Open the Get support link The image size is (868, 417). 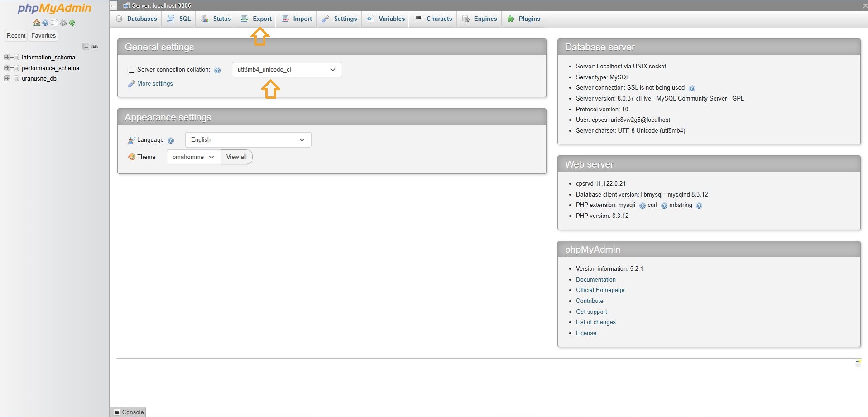[x=591, y=312]
